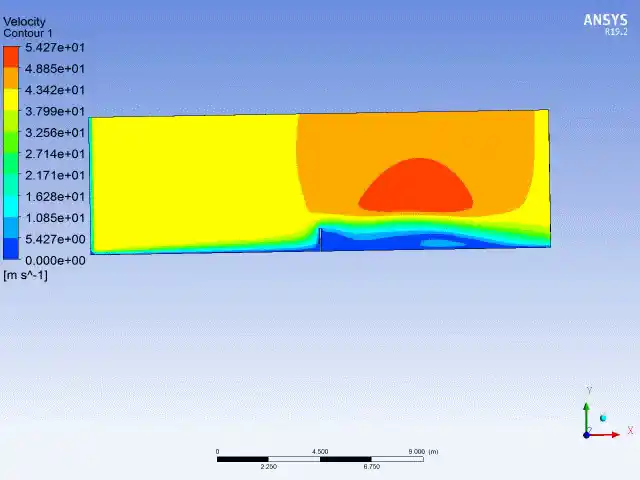Click the [m s^-1] units label
The height and width of the screenshot is (480, 640).
tap(25, 275)
